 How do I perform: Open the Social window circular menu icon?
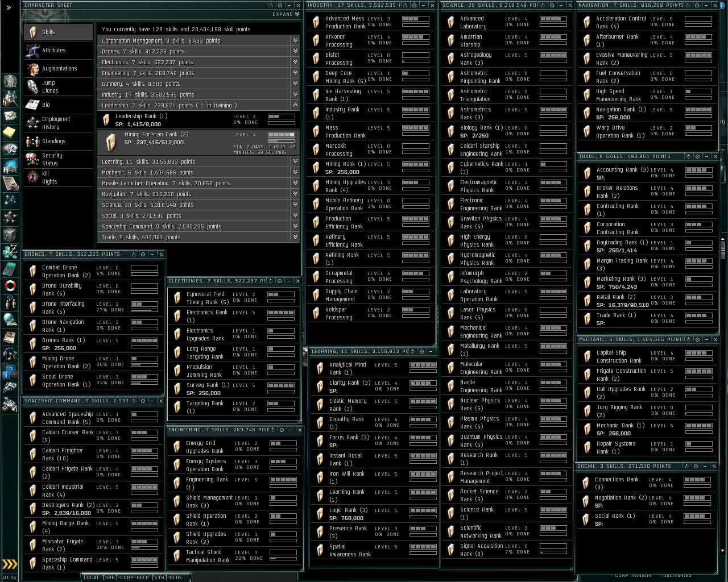point(697,466)
